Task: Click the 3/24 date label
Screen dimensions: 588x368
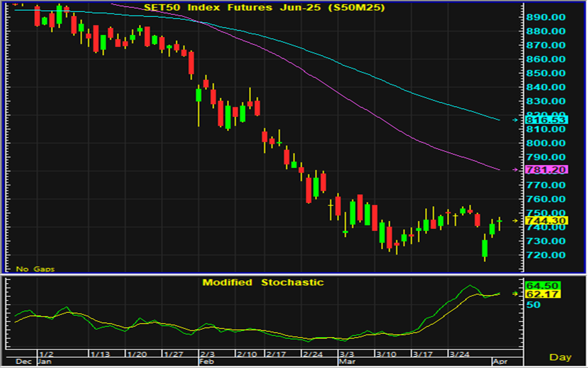Action: [x=460, y=354]
